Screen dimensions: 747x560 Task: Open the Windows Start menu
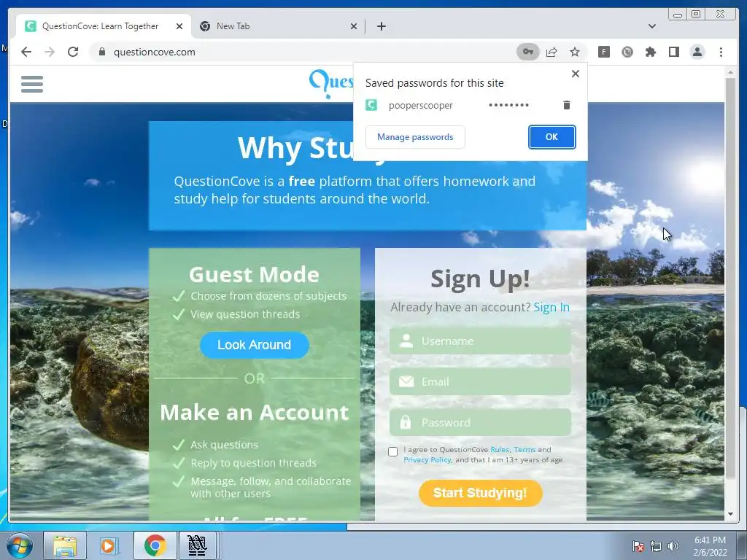19,545
